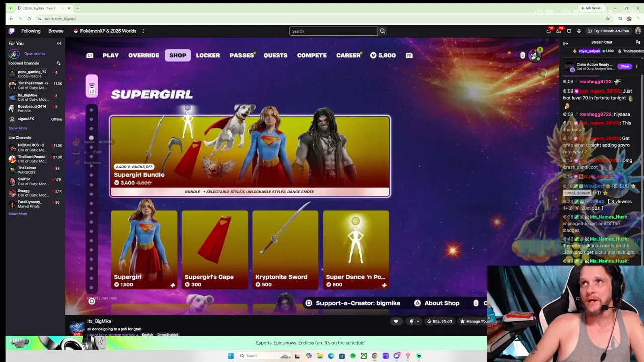Image resolution: width=644 pixels, height=362 pixels.
Task: Click Try 1-Month Ad-Free button
Action: pos(608,31)
